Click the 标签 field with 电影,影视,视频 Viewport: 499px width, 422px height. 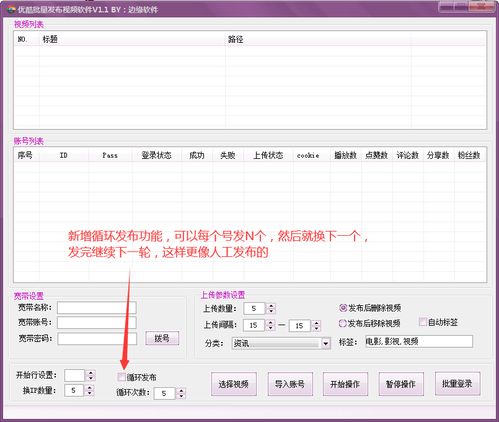[419, 341]
